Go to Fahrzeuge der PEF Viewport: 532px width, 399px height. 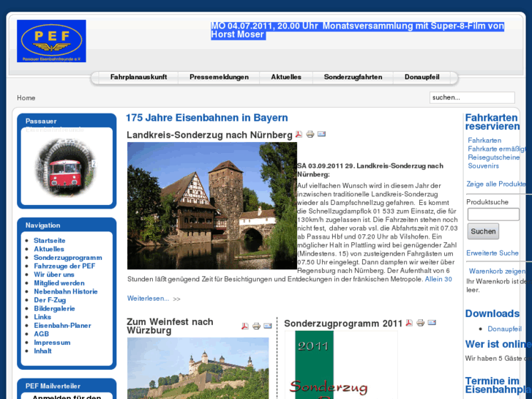tap(64, 266)
